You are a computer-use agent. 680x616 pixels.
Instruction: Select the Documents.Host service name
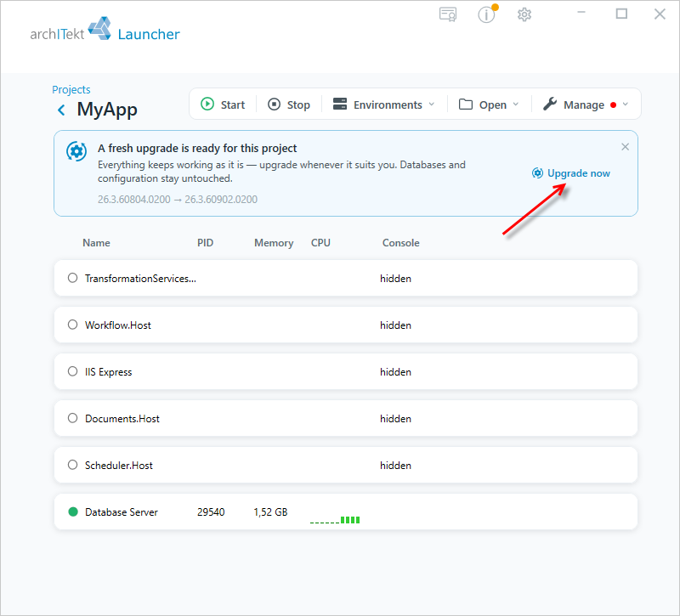[x=122, y=419]
